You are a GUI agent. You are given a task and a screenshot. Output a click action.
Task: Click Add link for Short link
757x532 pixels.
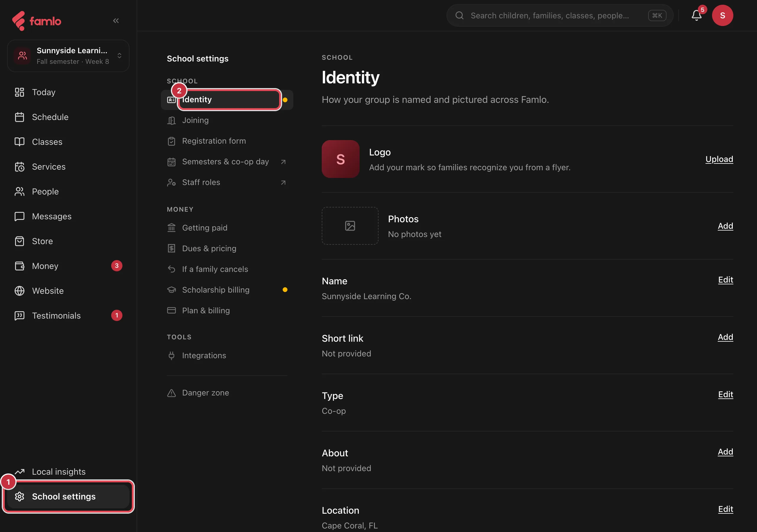pyautogui.click(x=725, y=337)
